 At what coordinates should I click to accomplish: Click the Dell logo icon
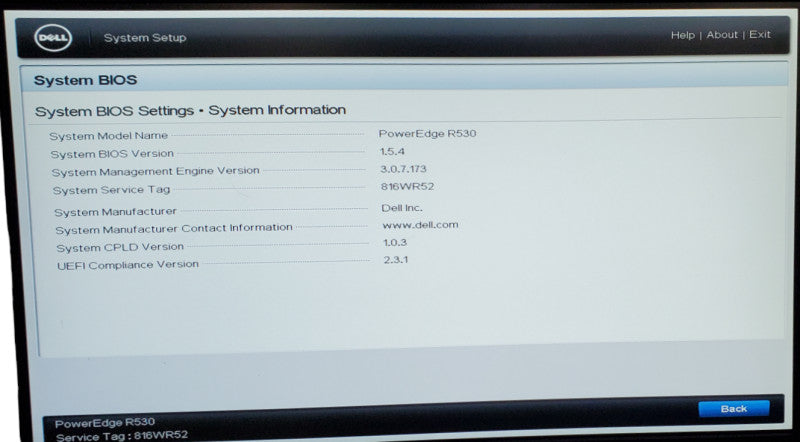click(x=53, y=38)
